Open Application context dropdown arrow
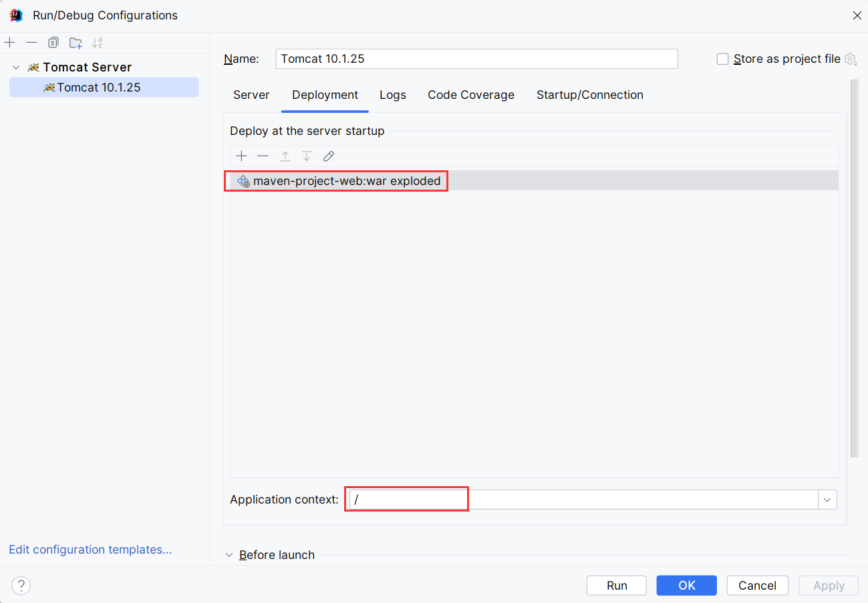 pos(827,499)
